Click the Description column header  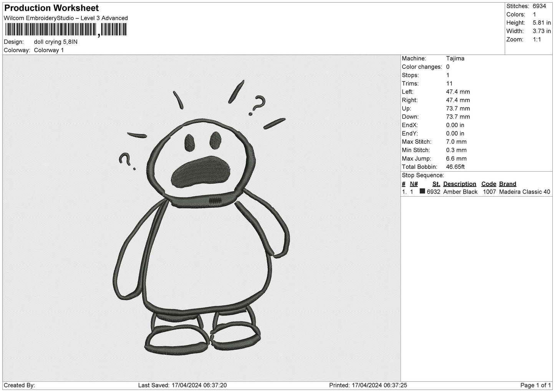[x=459, y=184]
